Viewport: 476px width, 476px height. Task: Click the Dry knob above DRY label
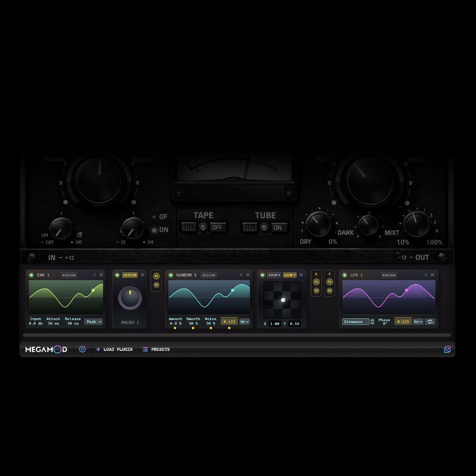click(x=319, y=224)
